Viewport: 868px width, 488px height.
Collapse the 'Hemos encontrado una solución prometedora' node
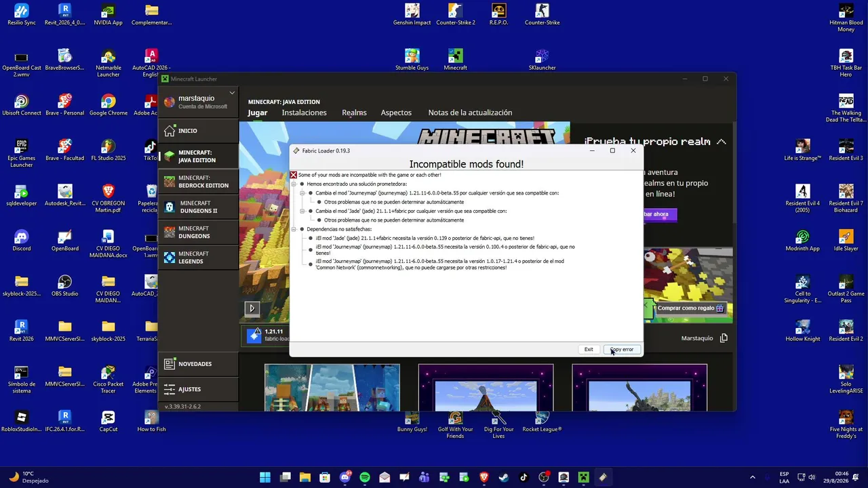(294, 184)
